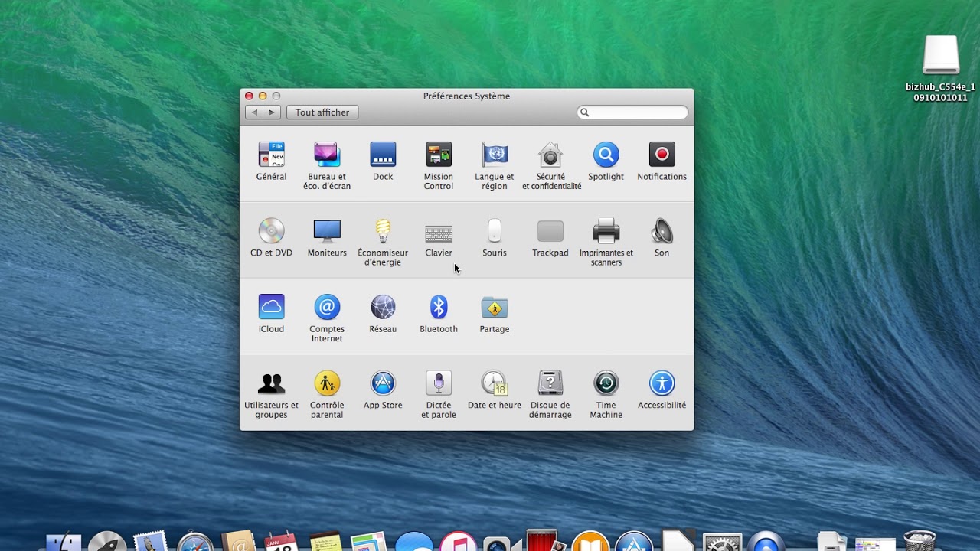Image resolution: width=980 pixels, height=551 pixels.
Task: Open the Réseau network preferences
Action: (x=383, y=314)
